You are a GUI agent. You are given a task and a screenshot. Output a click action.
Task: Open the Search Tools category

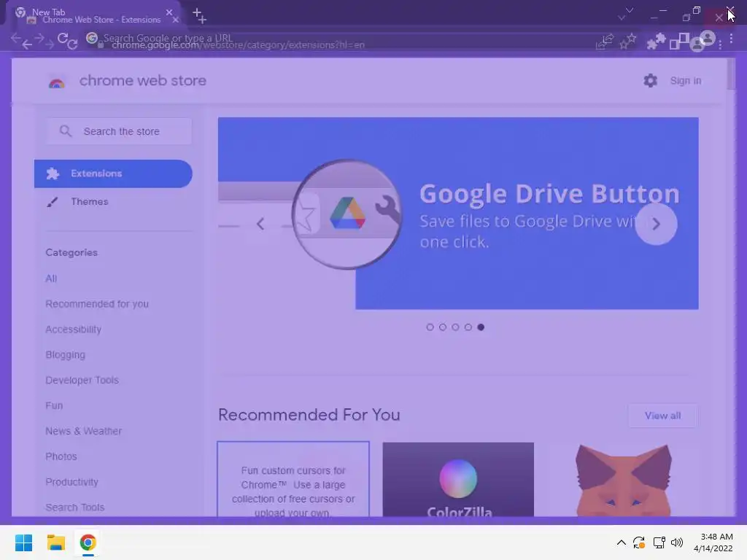(75, 507)
